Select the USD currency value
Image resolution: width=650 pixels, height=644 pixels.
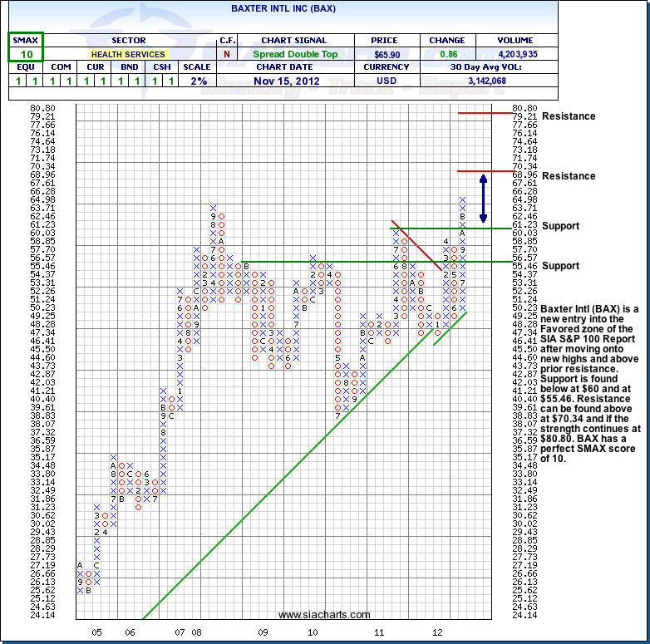click(x=387, y=81)
